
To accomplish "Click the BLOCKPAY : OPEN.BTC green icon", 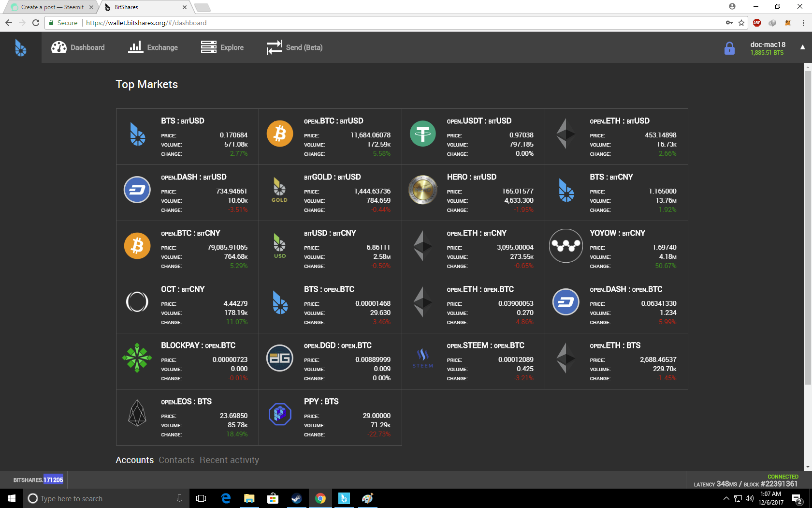I will point(137,358).
